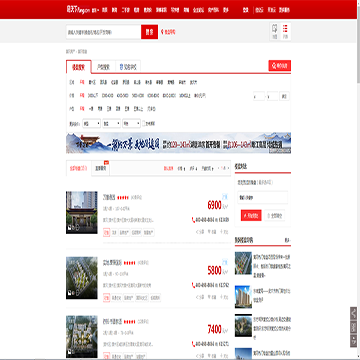Image resolution: width=360 pixels, height=360 pixels.
Task: Switch to map view icon
Action: 274,32
